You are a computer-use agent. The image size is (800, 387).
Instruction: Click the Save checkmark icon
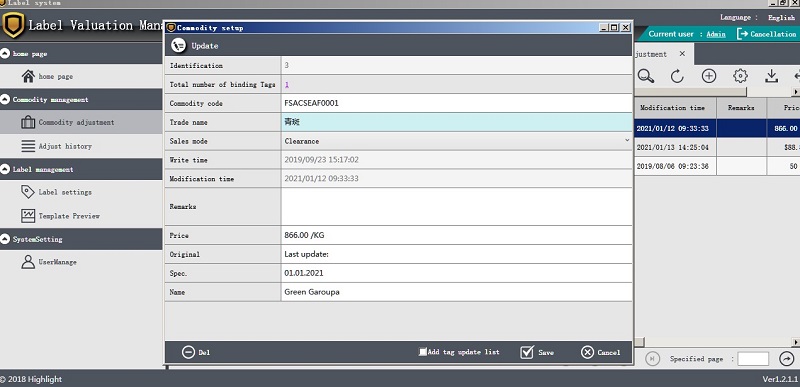(527, 352)
